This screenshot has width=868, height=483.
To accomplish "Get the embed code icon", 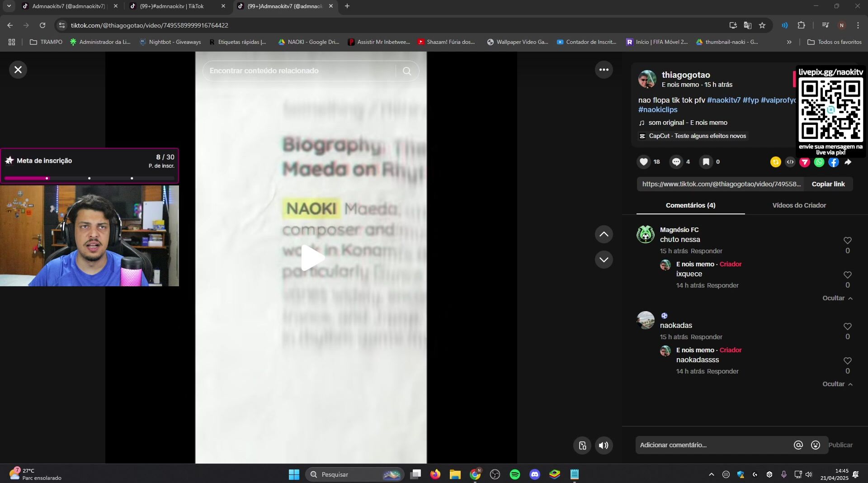I will tap(790, 162).
